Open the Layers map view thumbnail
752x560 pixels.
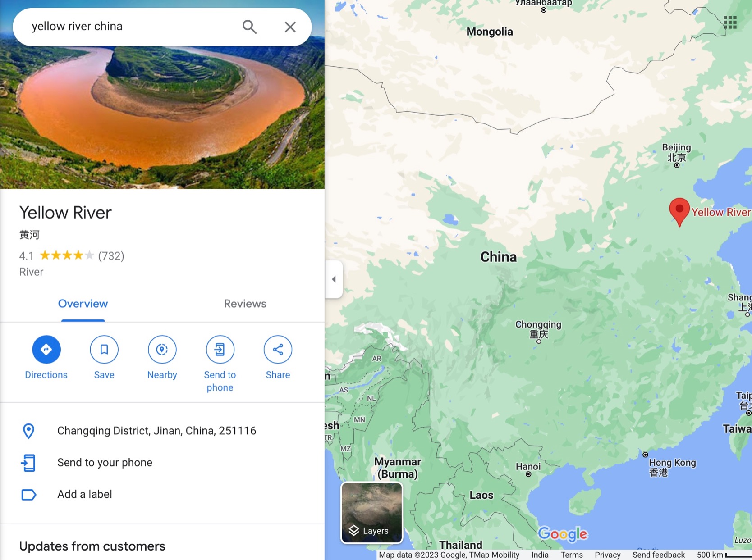coord(371,513)
